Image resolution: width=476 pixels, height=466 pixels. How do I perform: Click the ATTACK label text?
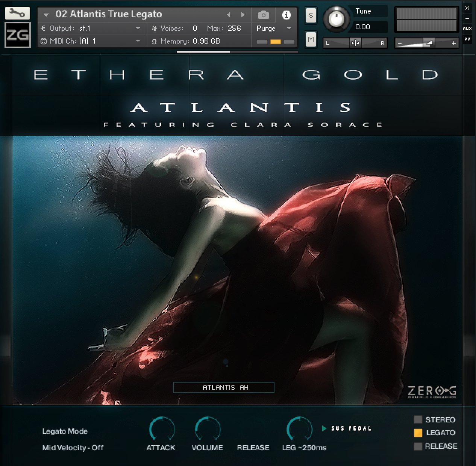[161, 448]
